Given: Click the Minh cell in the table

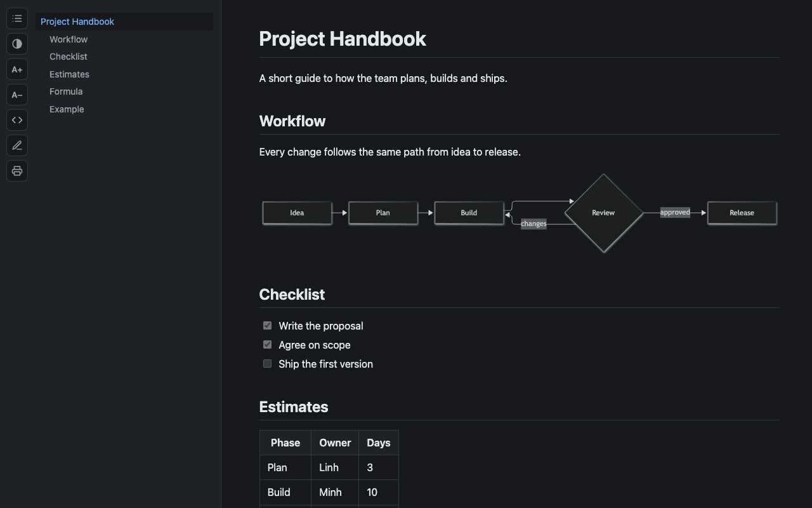Looking at the screenshot, I should (335, 492).
